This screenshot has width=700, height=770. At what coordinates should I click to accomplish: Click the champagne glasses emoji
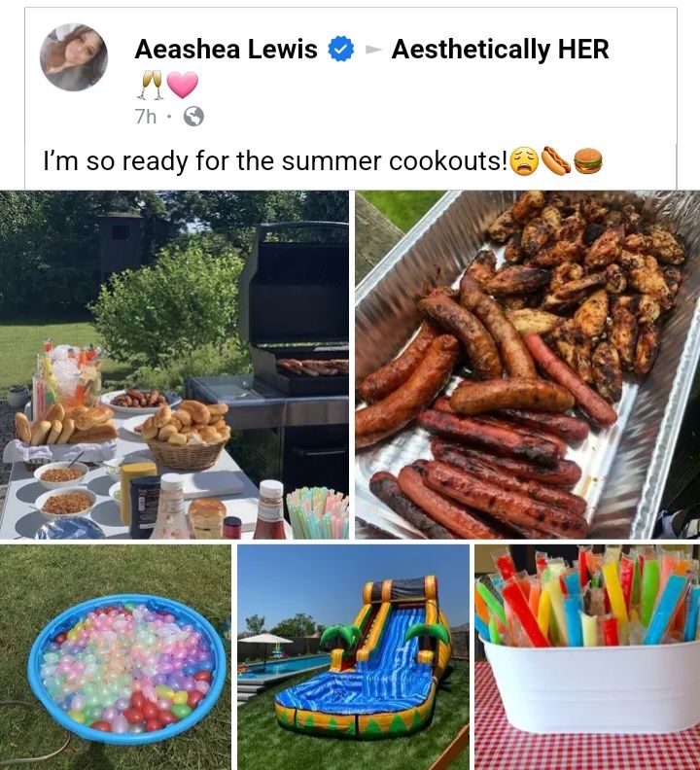pyautogui.click(x=152, y=85)
